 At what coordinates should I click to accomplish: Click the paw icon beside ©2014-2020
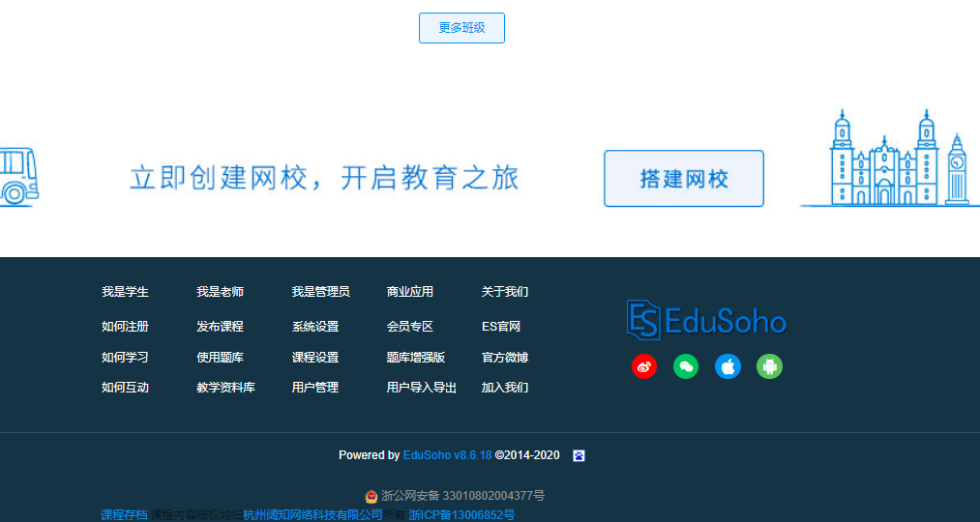pos(579,455)
